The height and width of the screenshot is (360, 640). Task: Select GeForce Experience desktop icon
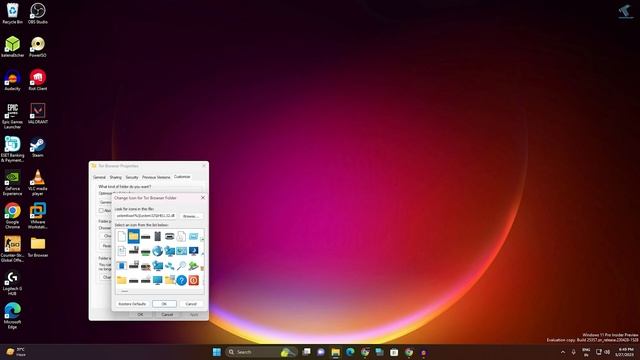click(12, 183)
